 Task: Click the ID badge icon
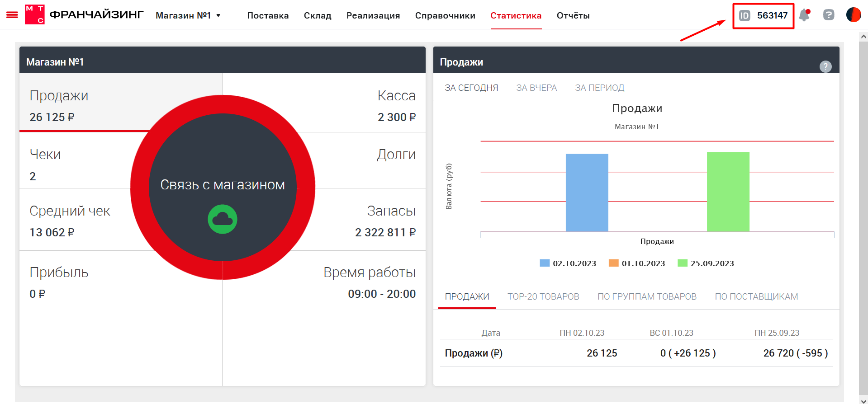click(x=745, y=15)
